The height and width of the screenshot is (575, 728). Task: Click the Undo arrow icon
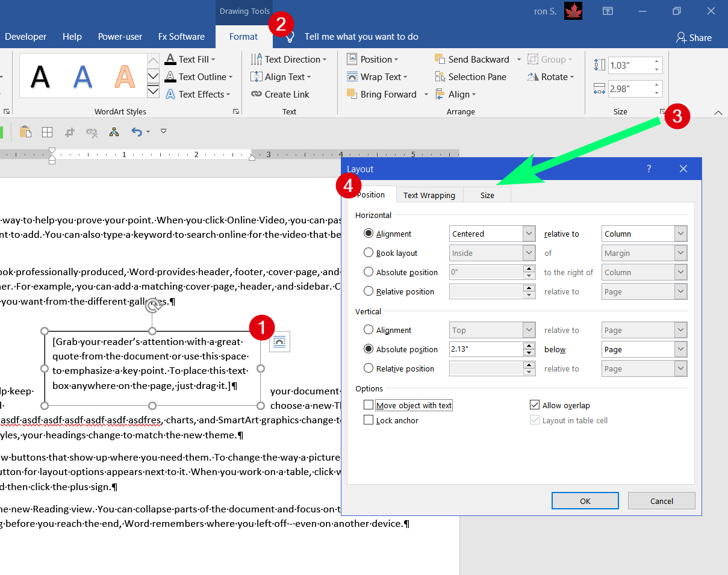pyautogui.click(x=137, y=132)
